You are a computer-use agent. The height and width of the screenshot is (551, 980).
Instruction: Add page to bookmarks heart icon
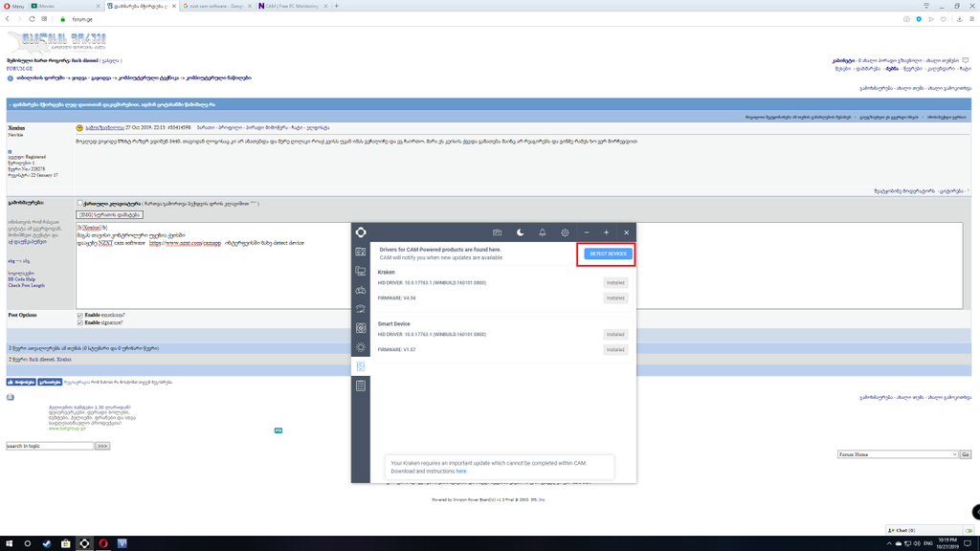point(943,19)
